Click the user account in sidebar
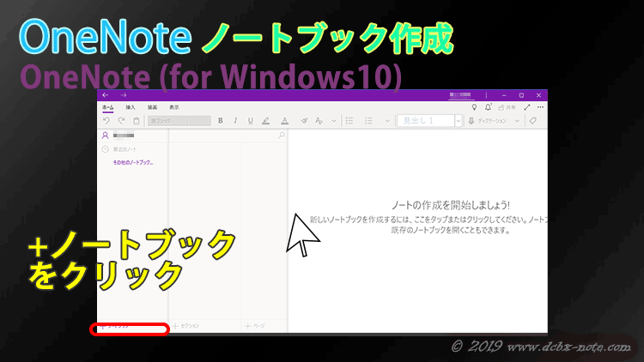This screenshot has height=362, width=644. (x=118, y=136)
